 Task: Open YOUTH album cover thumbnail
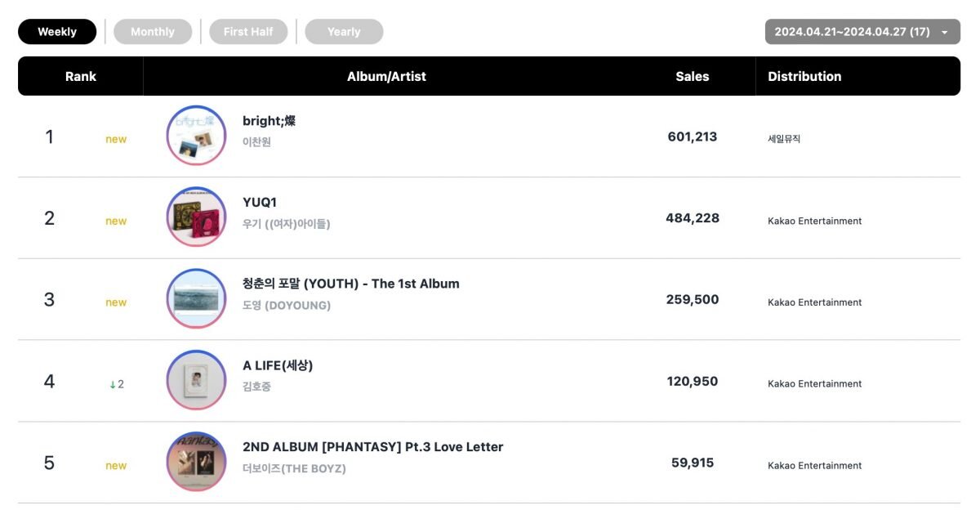(x=196, y=299)
